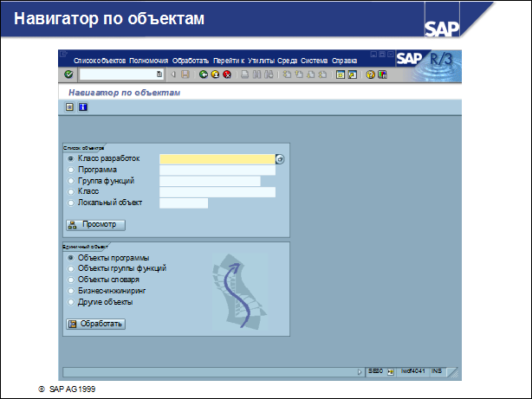Choose the Объекты словаря radio option
The height and width of the screenshot is (399, 532).
point(70,280)
